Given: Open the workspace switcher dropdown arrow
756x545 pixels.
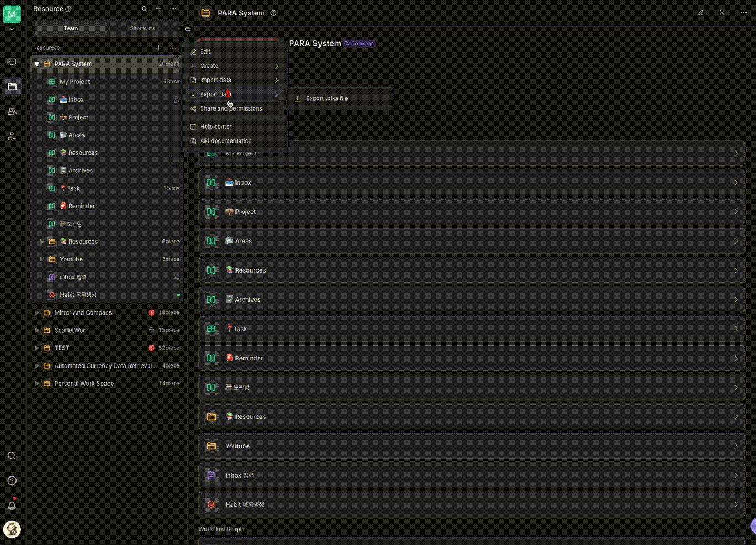Looking at the screenshot, I should coord(12,29).
